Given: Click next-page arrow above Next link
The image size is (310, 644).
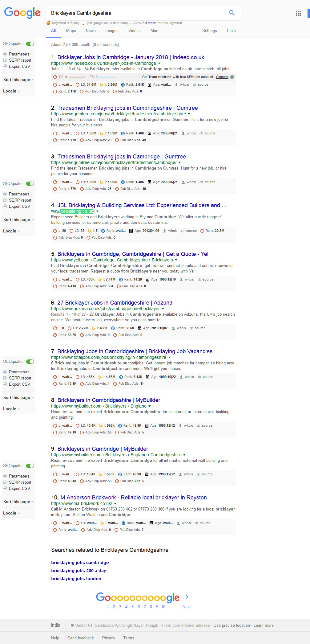Looking at the screenshot, I should (187, 597).
